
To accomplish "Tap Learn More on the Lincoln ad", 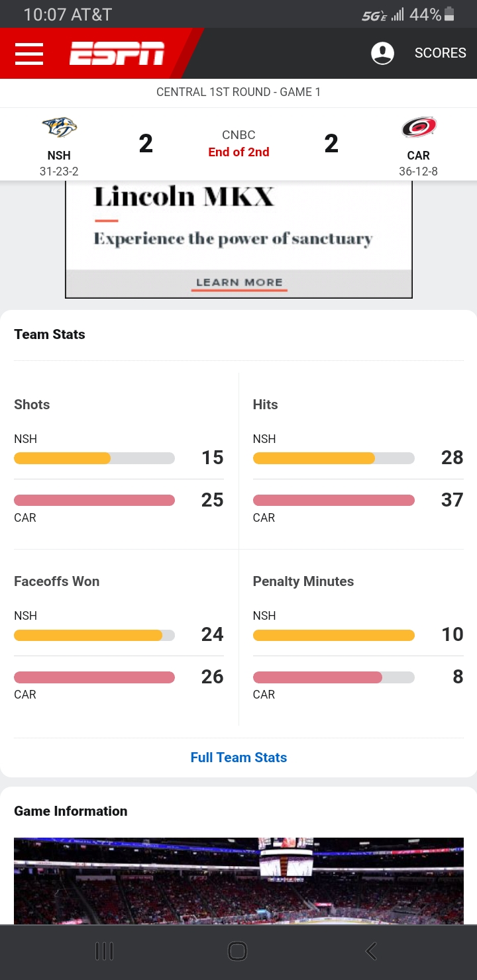I will 240,283.
